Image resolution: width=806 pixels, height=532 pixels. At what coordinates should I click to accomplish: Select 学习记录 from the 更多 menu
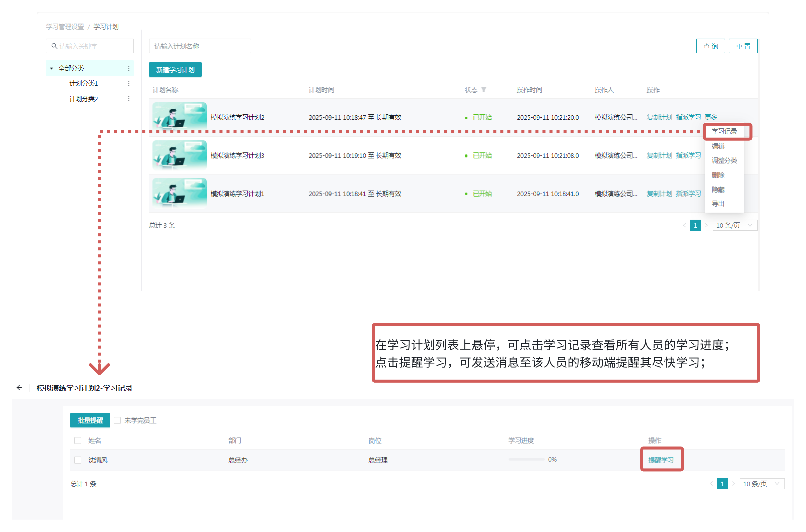coord(724,132)
